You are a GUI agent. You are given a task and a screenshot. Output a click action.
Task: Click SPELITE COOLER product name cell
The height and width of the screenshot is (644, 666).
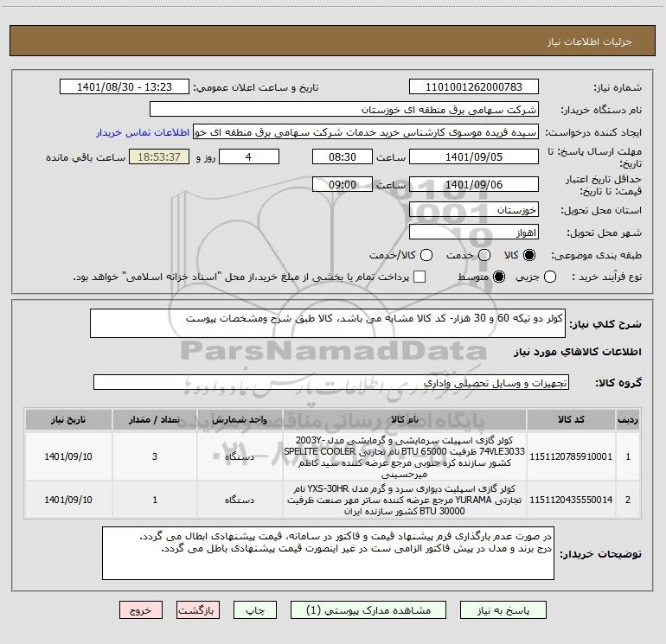pyautogui.click(x=405, y=456)
